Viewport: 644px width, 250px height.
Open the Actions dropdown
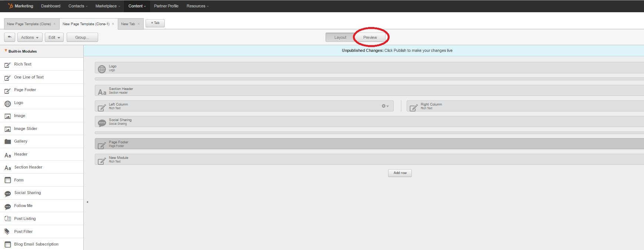click(x=30, y=37)
